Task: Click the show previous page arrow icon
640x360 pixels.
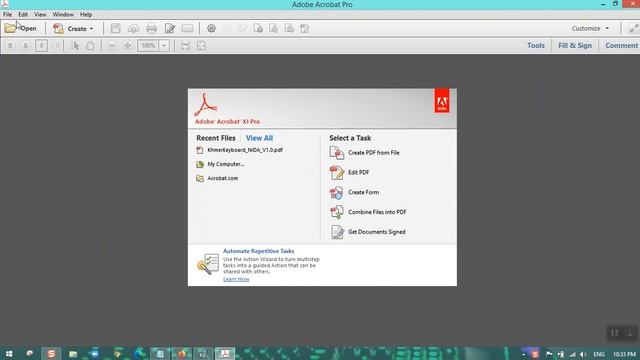Action: [x=10, y=45]
